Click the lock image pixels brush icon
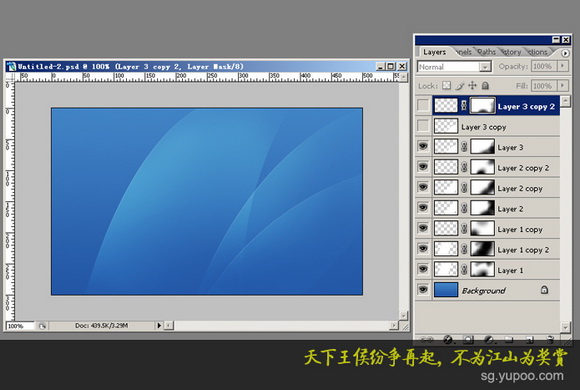This screenshot has width=580, height=390. pyautogui.click(x=459, y=86)
